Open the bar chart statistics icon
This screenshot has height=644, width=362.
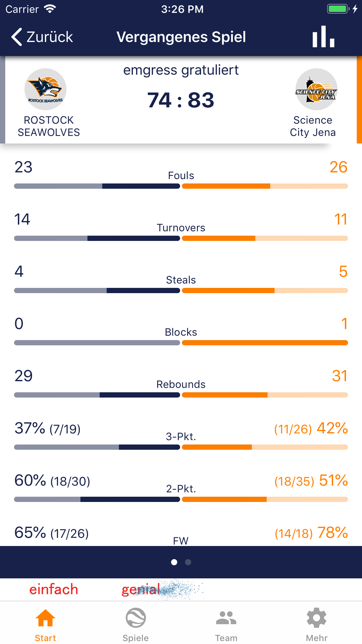(323, 37)
